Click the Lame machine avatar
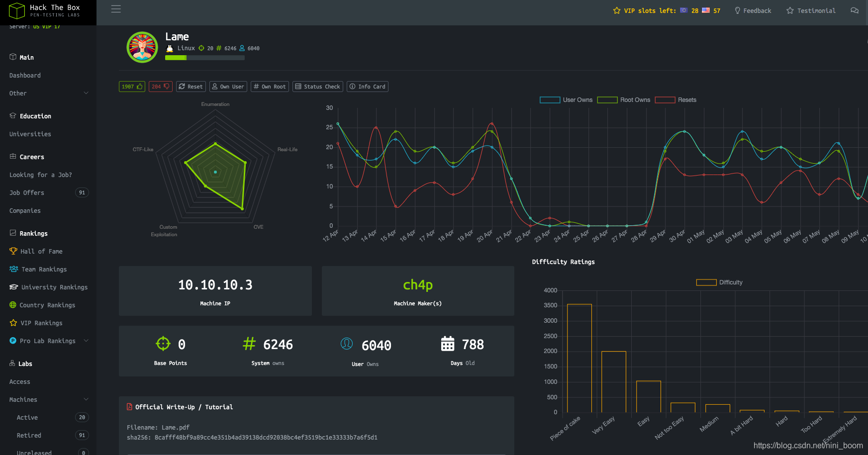Screen dimensions: 868x455 point(142,47)
